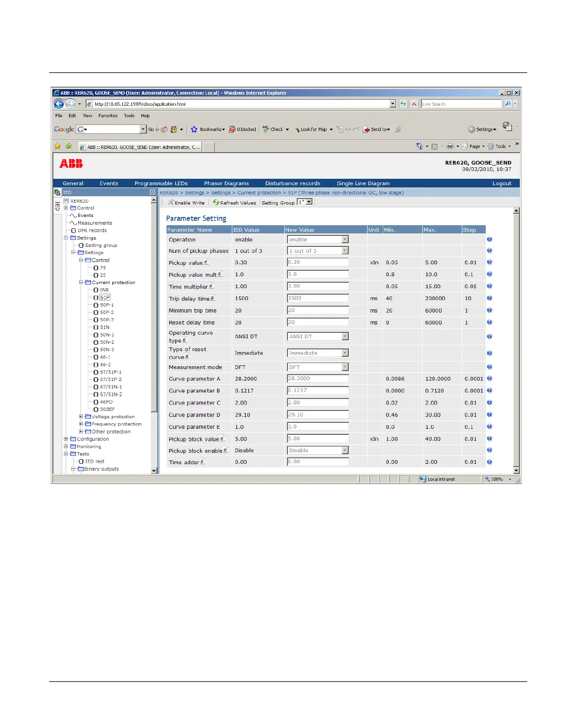
Task: Click the RSS feeds icon
Action: click(434, 147)
